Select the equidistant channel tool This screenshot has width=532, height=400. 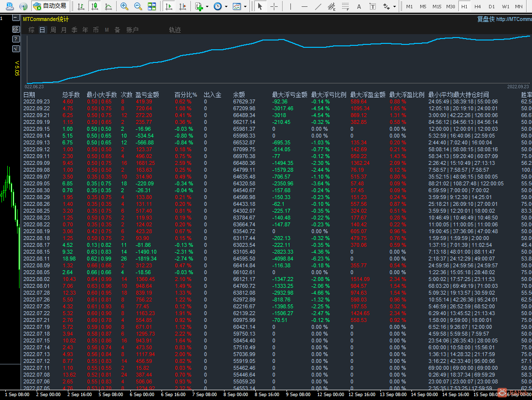coord(331,6)
